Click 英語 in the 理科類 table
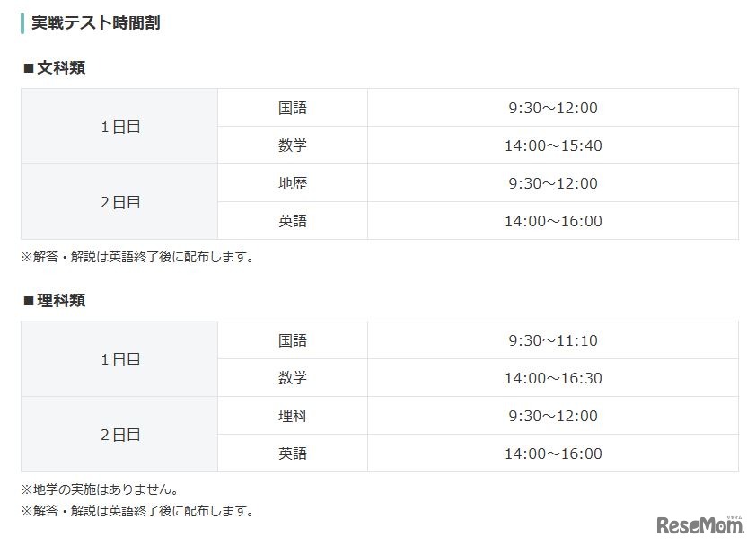Viewport: 756px width, 546px height. [293, 454]
